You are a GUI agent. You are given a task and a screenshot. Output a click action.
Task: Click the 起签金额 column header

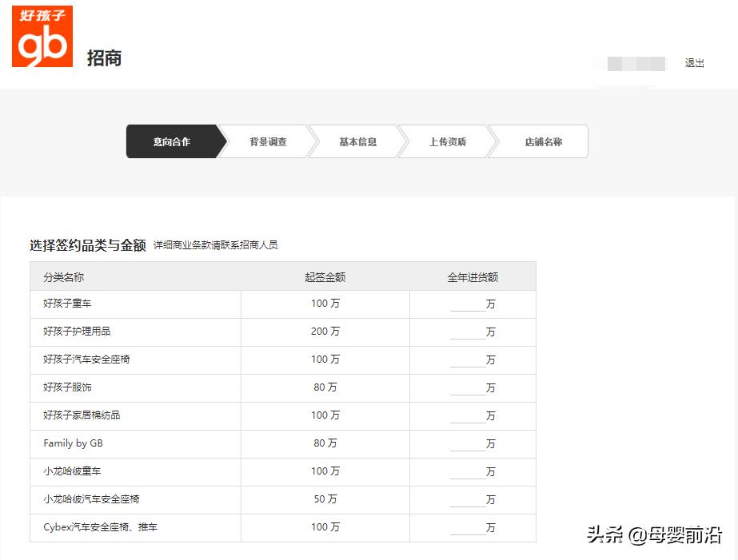[x=325, y=277]
